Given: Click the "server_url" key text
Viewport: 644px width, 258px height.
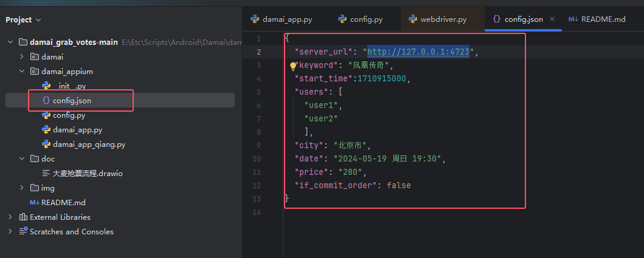Looking at the screenshot, I should pos(324,52).
